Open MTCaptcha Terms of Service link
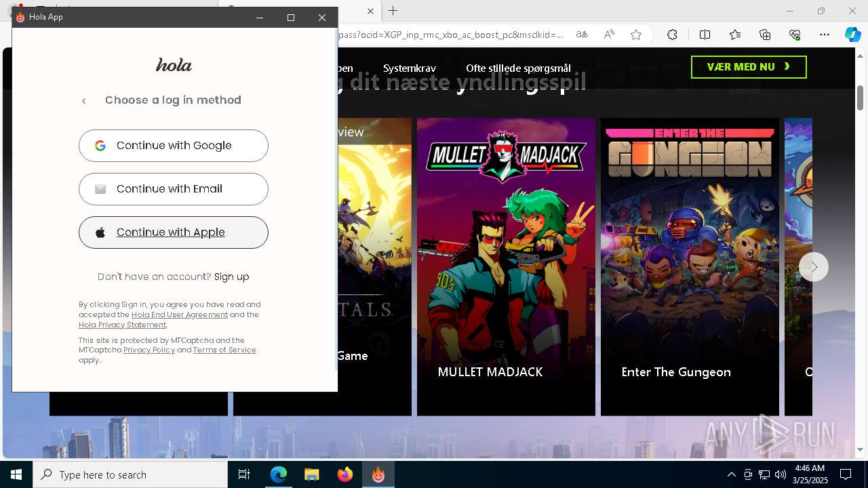Viewport: 868px width, 488px height. coord(224,350)
